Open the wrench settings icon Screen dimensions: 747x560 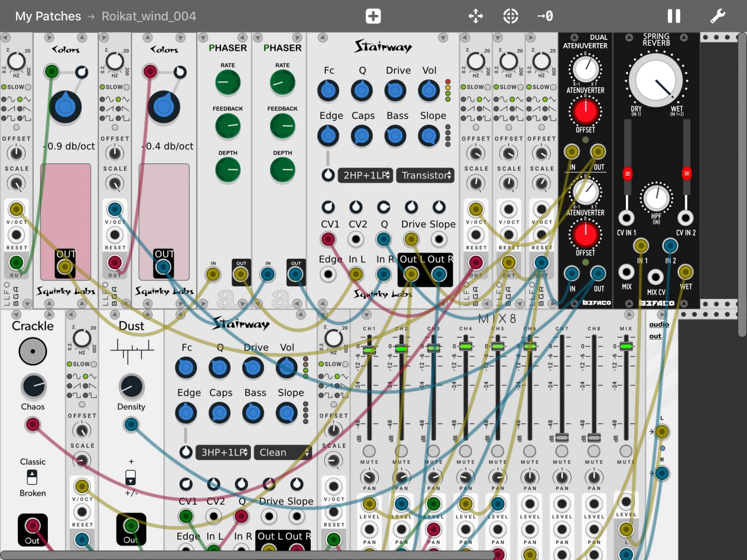pyautogui.click(x=718, y=16)
